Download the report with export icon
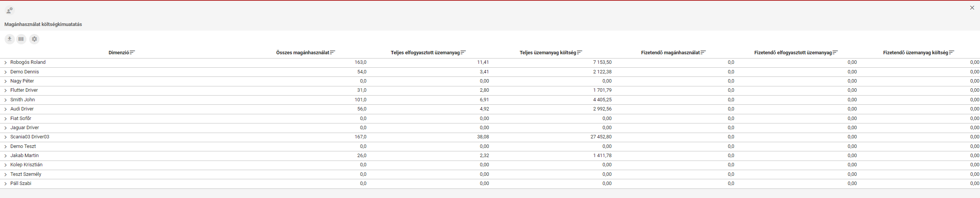Image resolution: width=980 pixels, height=198 pixels. click(x=10, y=39)
